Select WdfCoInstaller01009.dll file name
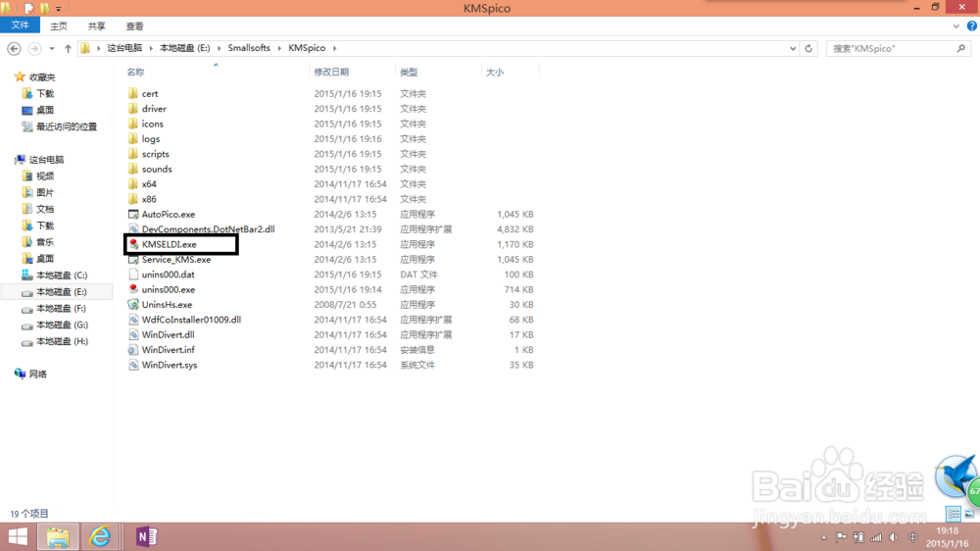The height and width of the screenshot is (551, 980). [191, 320]
